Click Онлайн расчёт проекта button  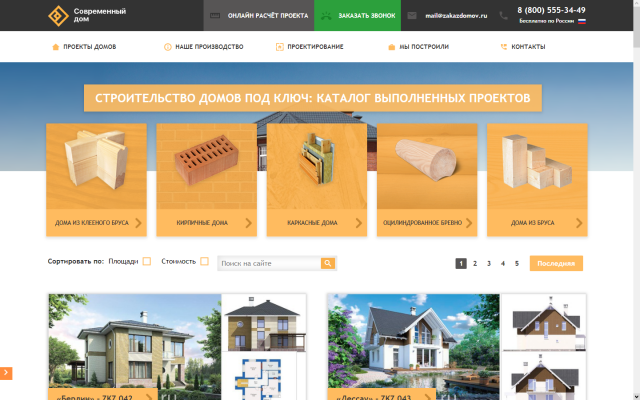coord(259,16)
